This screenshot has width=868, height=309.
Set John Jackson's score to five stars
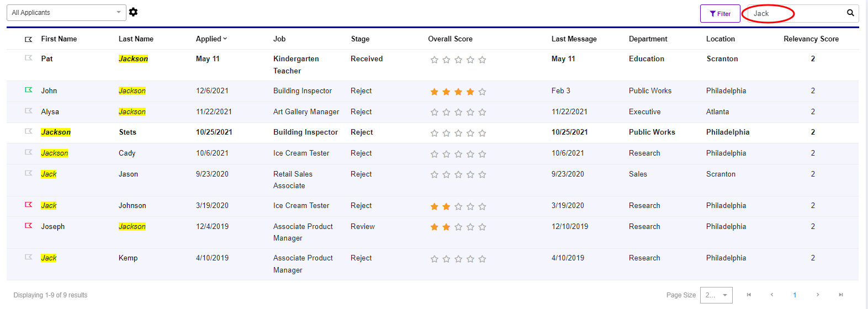482,92
